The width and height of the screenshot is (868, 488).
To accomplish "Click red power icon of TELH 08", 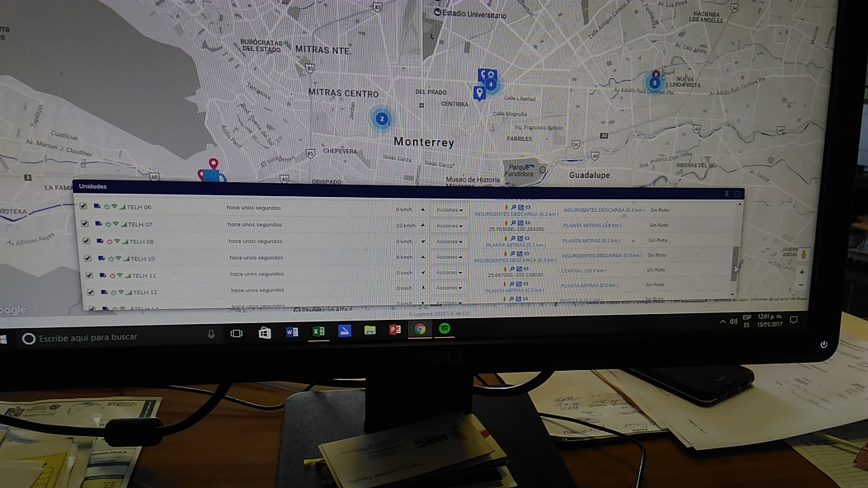I will [x=109, y=241].
